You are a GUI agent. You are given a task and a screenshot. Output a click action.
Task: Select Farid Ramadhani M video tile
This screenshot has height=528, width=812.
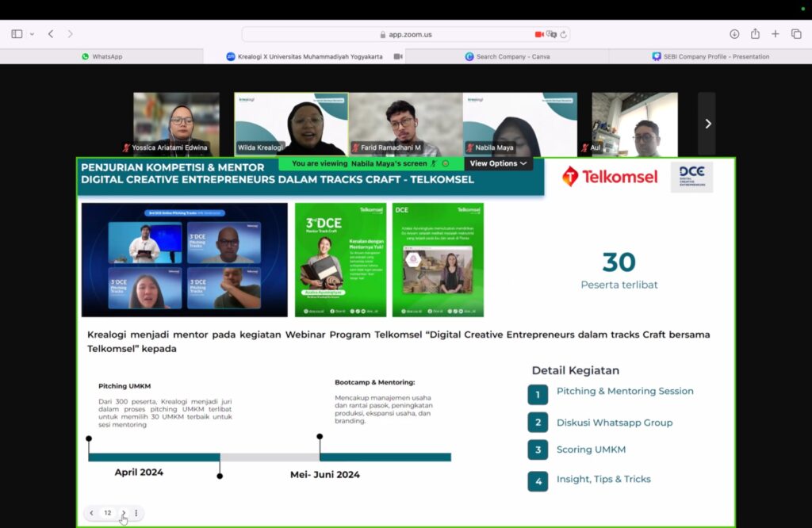click(405, 124)
